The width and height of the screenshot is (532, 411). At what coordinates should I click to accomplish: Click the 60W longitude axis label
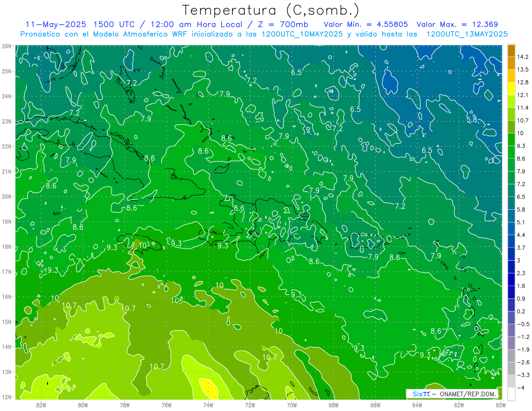pos(501,405)
